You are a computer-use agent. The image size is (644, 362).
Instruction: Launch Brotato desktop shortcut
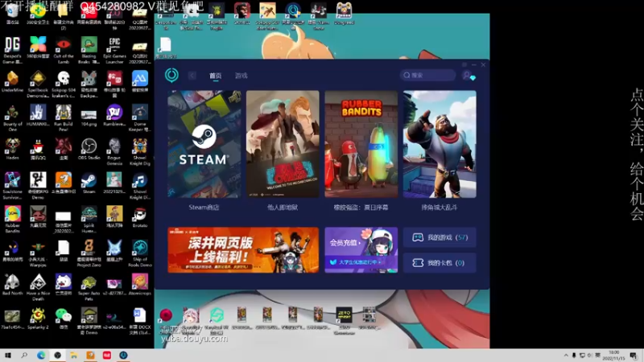[140, 217]
